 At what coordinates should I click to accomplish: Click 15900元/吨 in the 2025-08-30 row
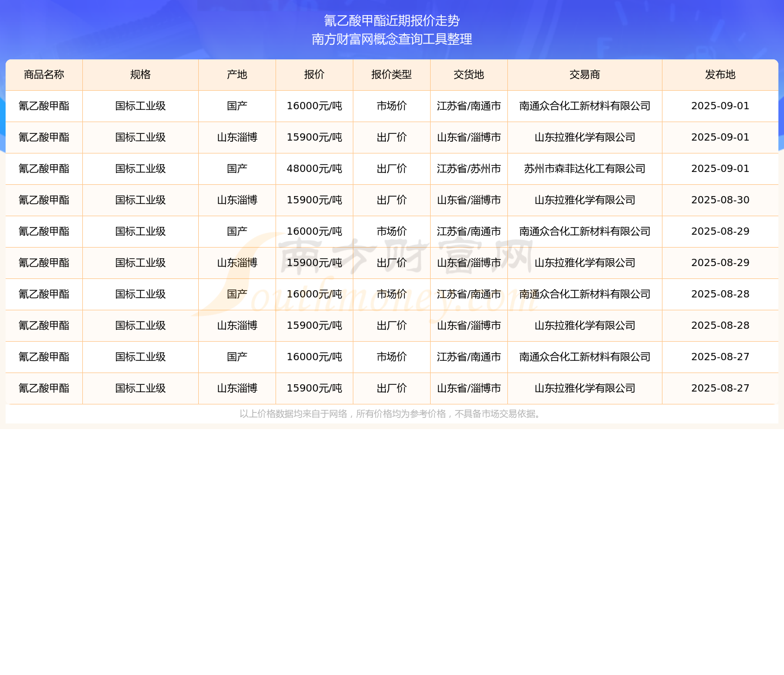315,200
